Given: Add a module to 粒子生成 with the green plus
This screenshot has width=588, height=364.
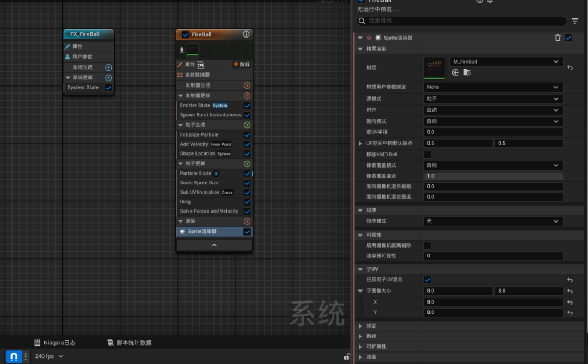Looking at the screenshot, I should [247, 125].
